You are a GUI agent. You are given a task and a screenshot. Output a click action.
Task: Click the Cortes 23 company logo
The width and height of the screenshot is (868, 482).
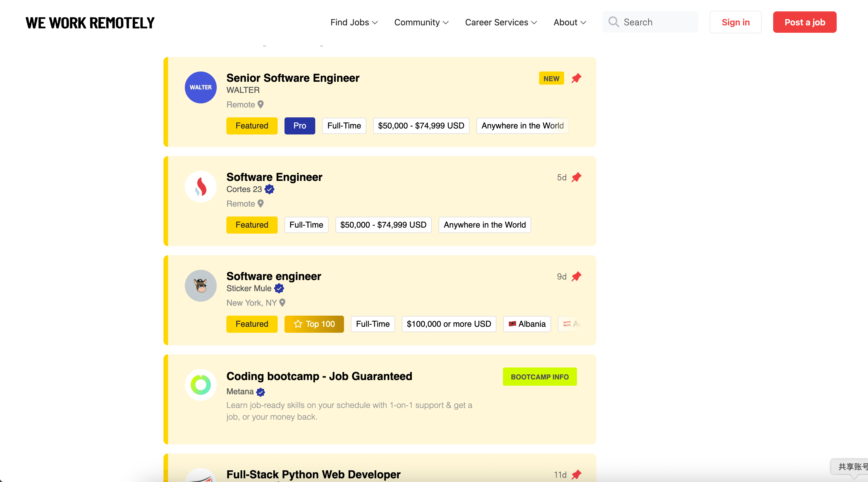click(x=200, y=186)
